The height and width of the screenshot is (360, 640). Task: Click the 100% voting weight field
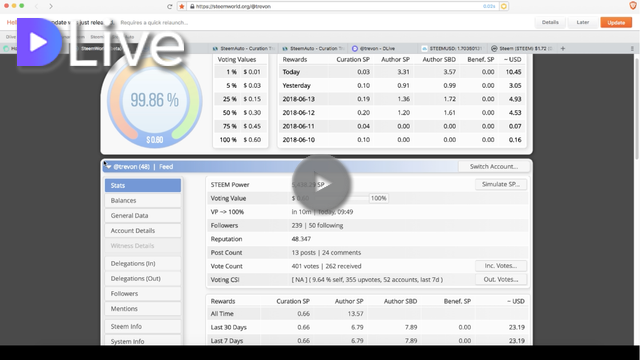pyautogui.click(x=378, y=198)
